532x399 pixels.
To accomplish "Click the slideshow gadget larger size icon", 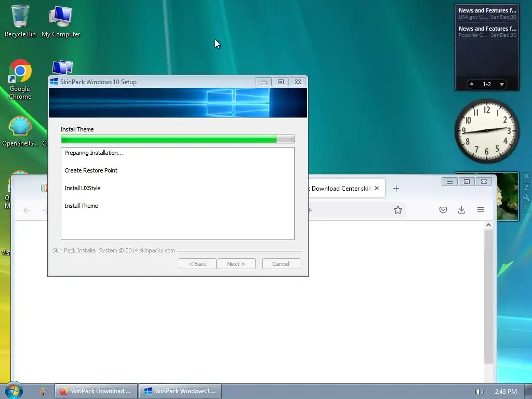I will point(526,187).
